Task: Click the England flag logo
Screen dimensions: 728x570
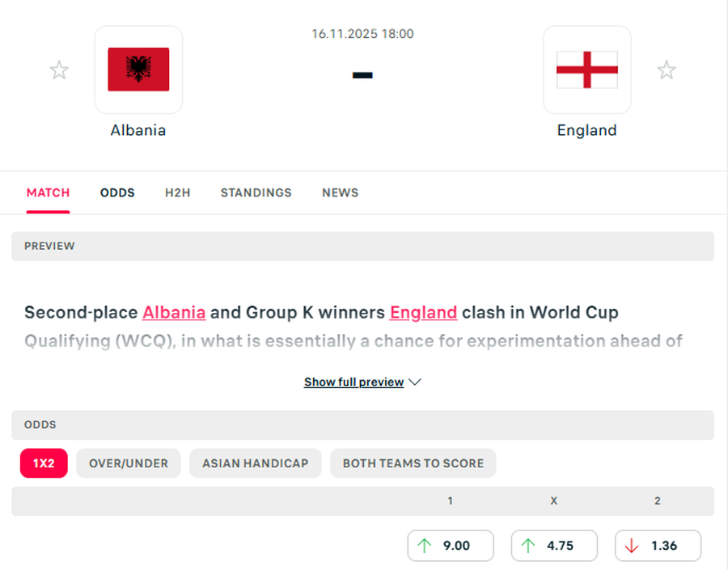Action: coord(586,70)
